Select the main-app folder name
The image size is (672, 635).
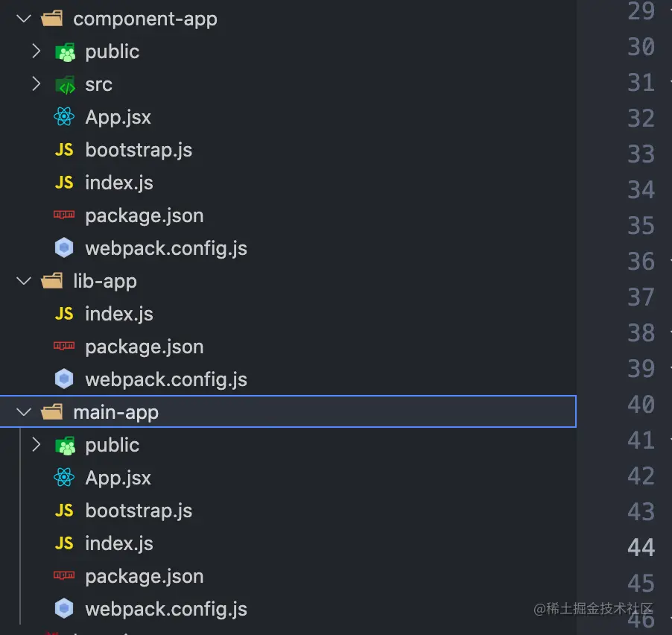click(x=116, y=412)
